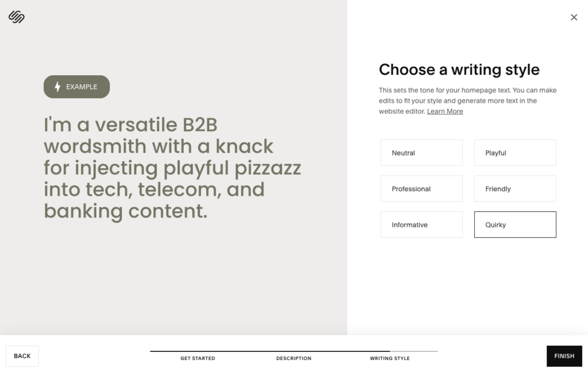Go to the Description step
This screenshot has width=588, height=372.
(293, 358)
